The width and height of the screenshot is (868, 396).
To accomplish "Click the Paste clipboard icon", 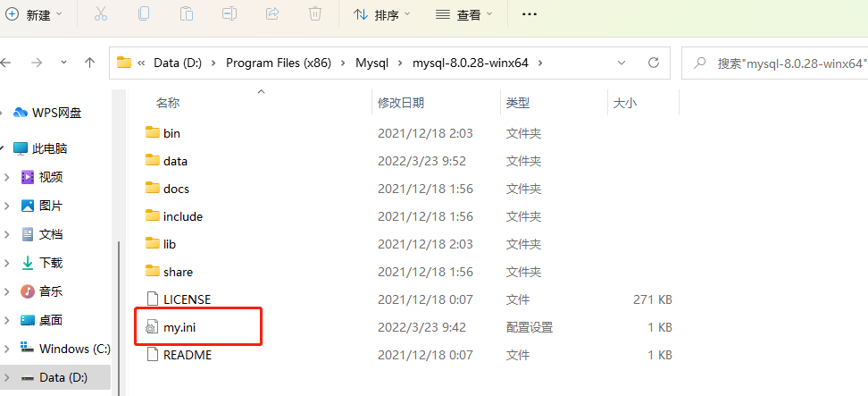I will click(x=187, y=13).
